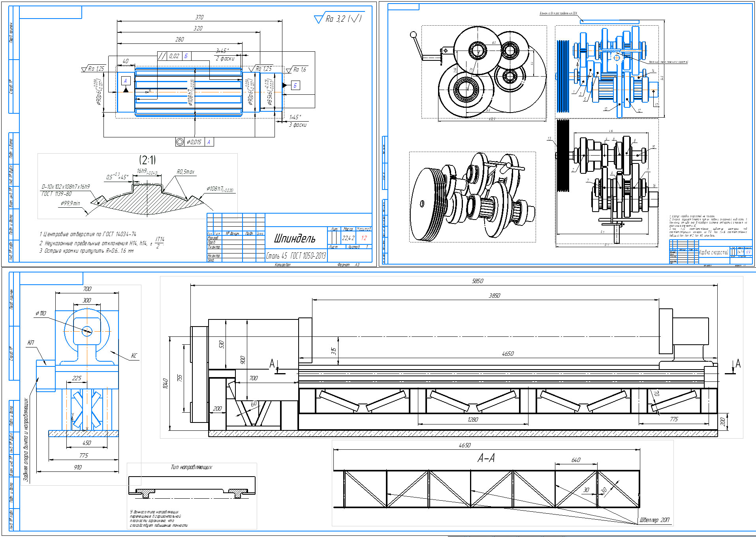
Task: Click the 225 dimension value
Action: (x=77, y=378)
